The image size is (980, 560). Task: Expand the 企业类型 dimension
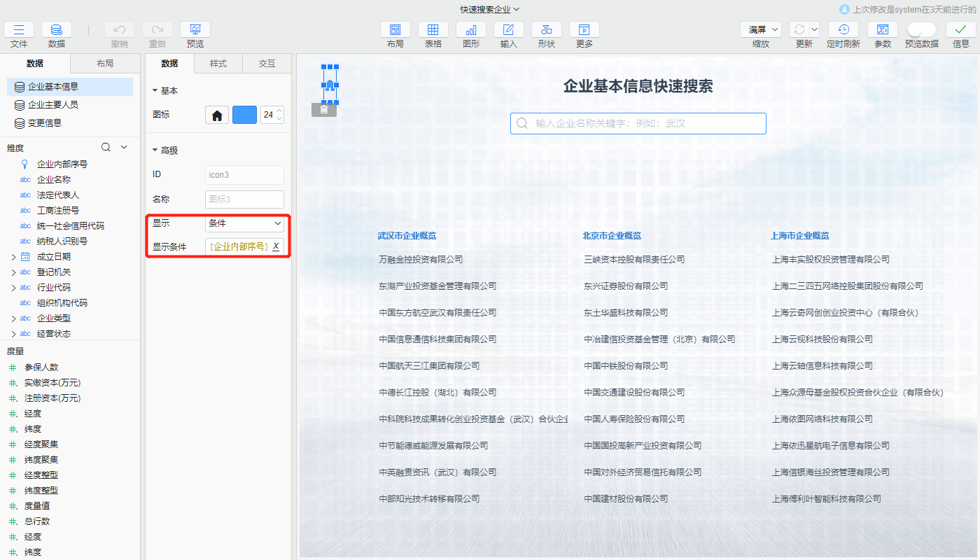13,318
